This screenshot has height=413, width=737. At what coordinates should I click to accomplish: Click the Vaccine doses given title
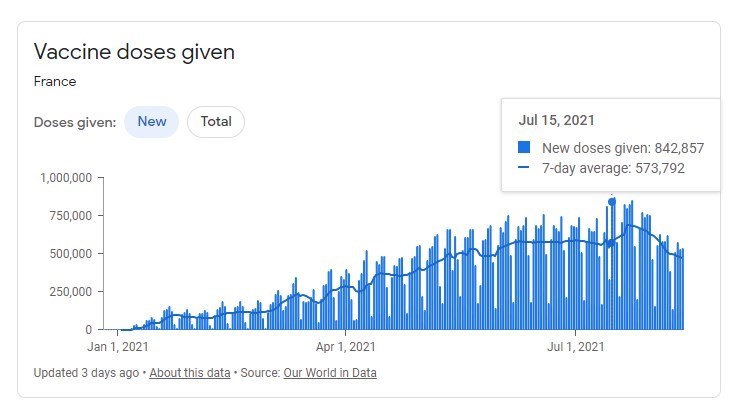click(134, 51)
